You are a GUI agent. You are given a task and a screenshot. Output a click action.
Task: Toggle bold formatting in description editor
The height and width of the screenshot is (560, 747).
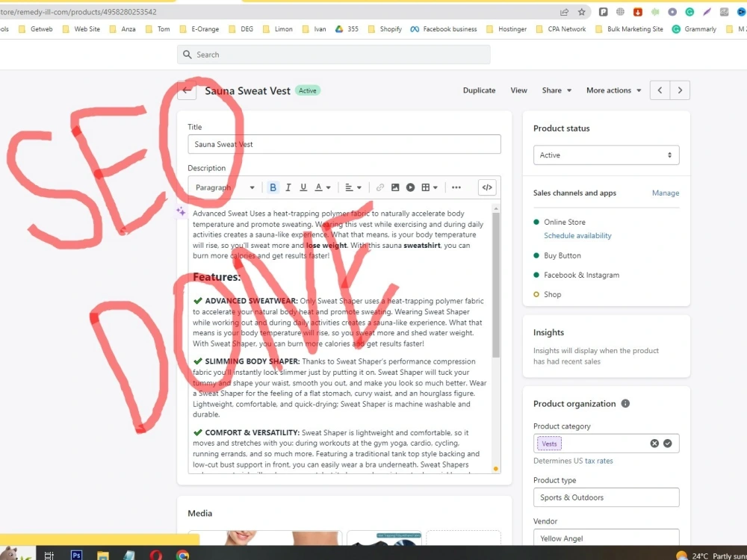coord(273,187)
